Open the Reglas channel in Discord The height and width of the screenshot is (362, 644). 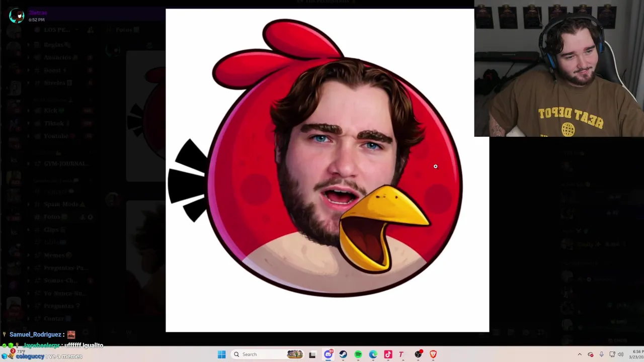(x=62, y=45)
